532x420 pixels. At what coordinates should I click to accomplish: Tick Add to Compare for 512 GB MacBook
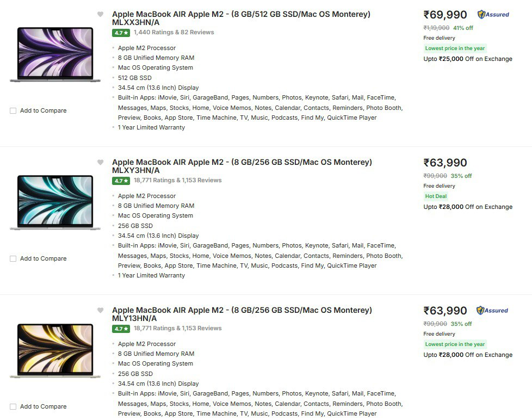pyautogui.click(x=13, y=111)
